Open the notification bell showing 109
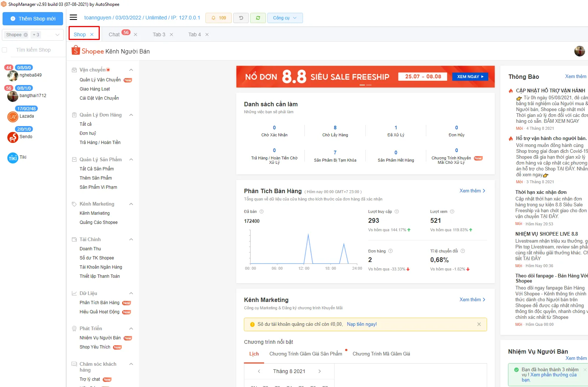Viewport: 588px width, 387px height. [x=219, y=18]
